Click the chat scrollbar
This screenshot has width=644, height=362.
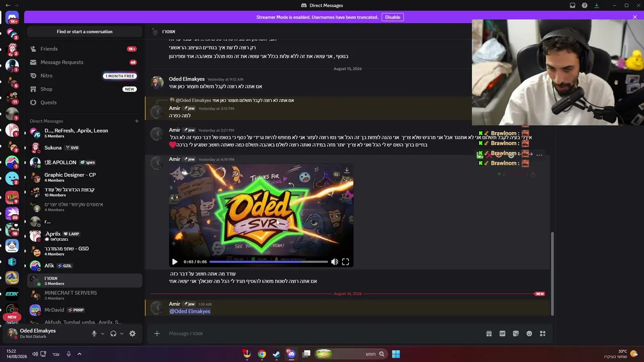tap(552, 274)
